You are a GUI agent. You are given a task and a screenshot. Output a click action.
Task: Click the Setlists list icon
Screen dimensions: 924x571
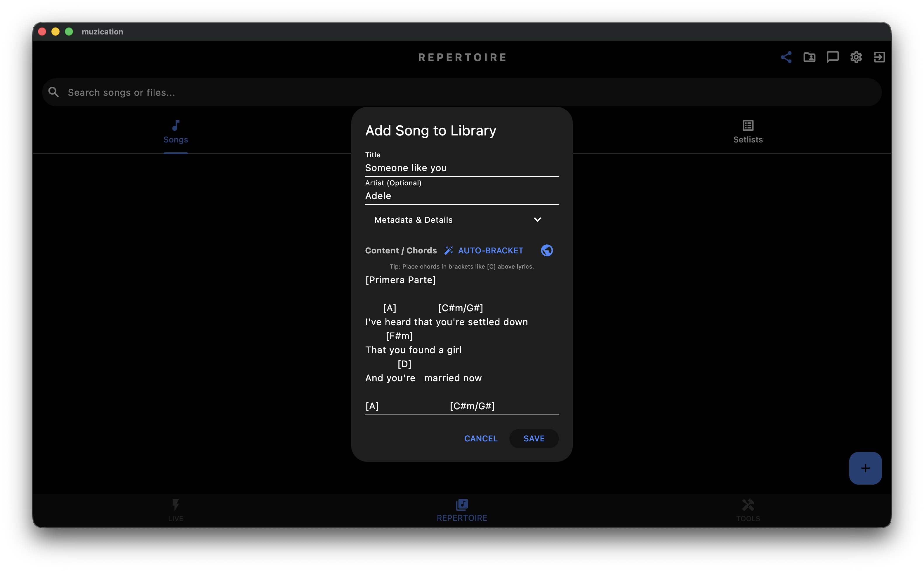[x=748, y=125]
